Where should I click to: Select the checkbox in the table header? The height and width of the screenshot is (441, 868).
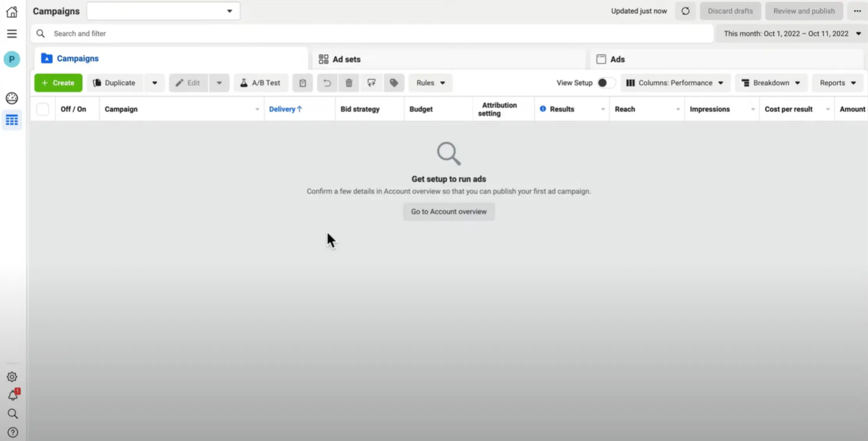43,109
